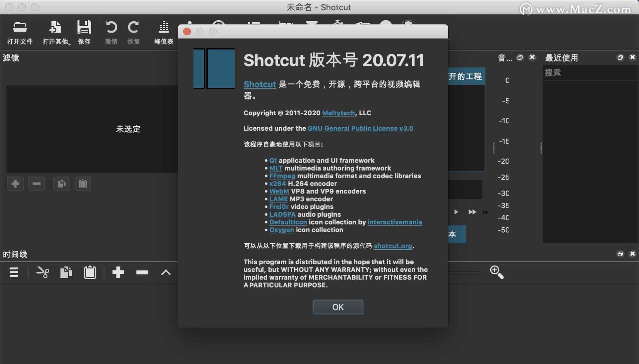
Task: Click the 滤镜 panel title
Action: (11, 58)
